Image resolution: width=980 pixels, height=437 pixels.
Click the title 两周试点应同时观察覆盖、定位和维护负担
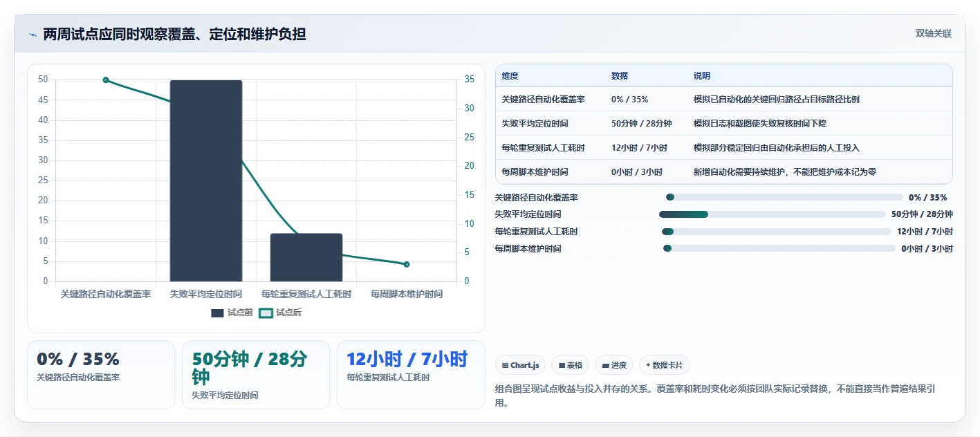[174, 34]
